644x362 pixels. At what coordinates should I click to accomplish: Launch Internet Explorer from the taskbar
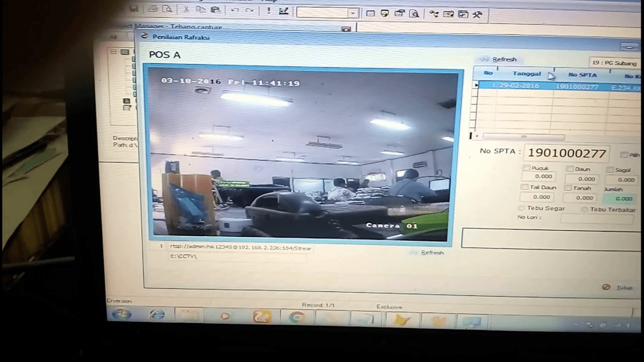[x=157, y=315]
